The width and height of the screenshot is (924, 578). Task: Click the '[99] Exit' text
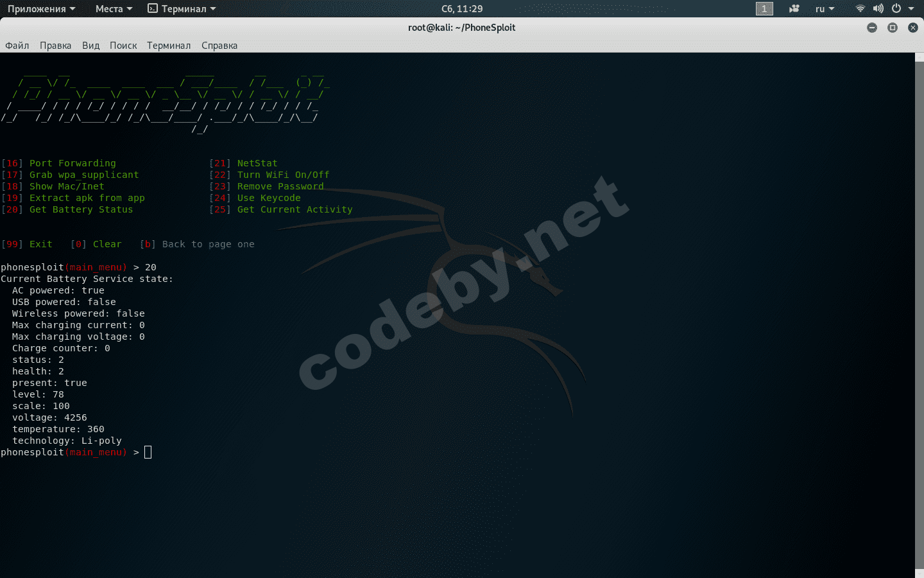[27, 244]
